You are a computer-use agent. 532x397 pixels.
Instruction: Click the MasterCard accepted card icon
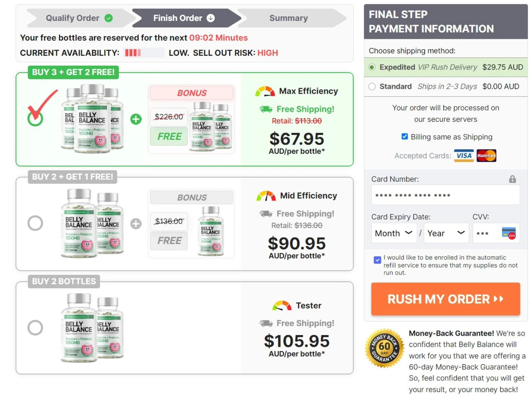pos(486,156)
